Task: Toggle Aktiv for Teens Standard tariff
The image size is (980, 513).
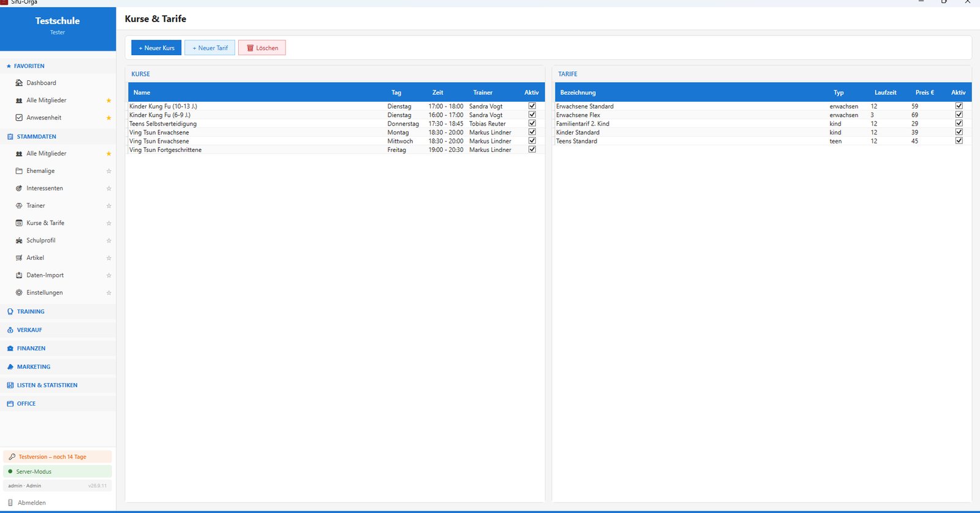Action: click(959, 141)
